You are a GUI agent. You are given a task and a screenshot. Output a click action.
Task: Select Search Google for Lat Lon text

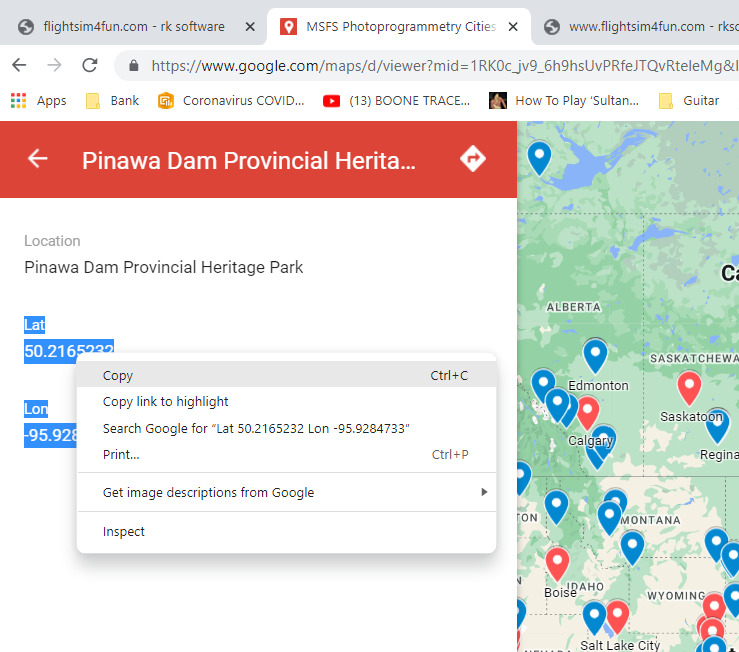pyautogui.click(x=256, y=429)
